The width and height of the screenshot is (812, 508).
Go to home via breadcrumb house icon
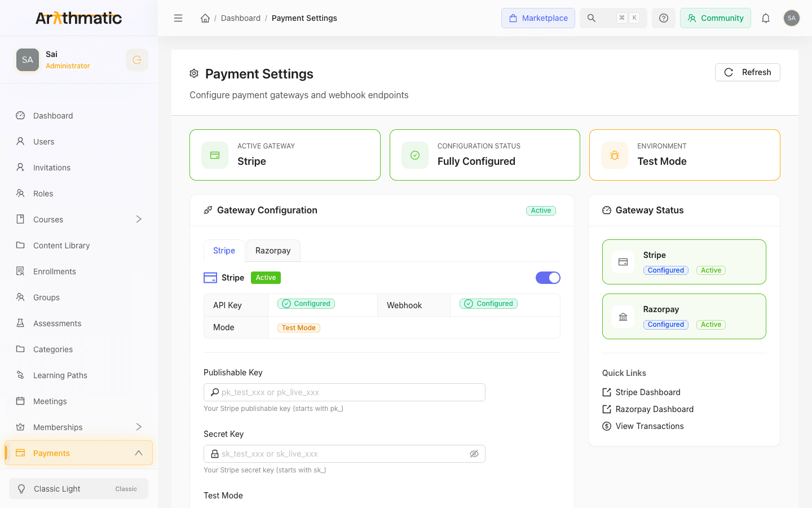click(x=205, y=18)
